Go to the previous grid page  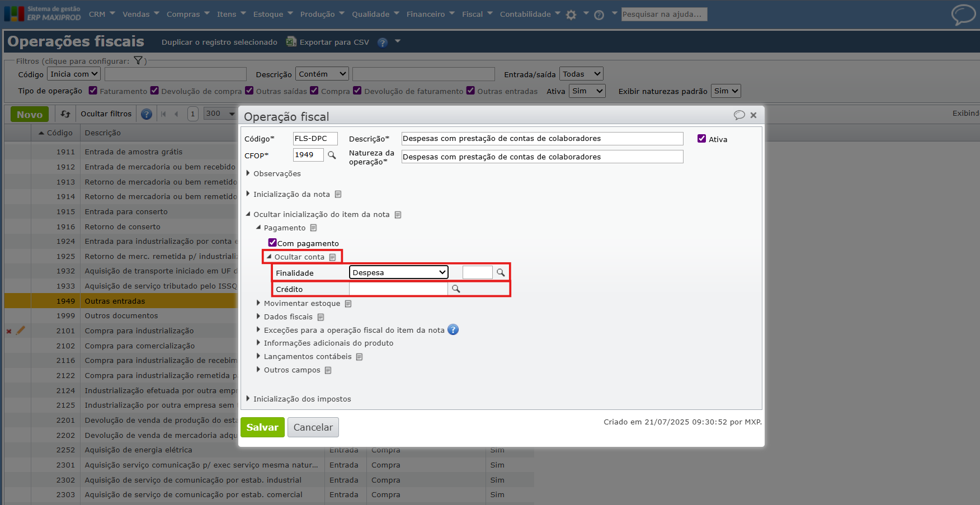(x=177, y=114)
